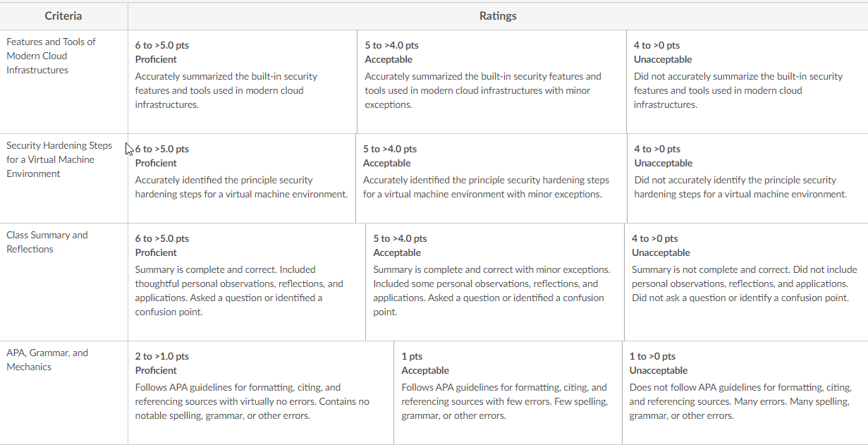This screenshot has height=445, width=868.
Task: Choose Acceptable 1 pts APA rating
Action: (508, 392)
